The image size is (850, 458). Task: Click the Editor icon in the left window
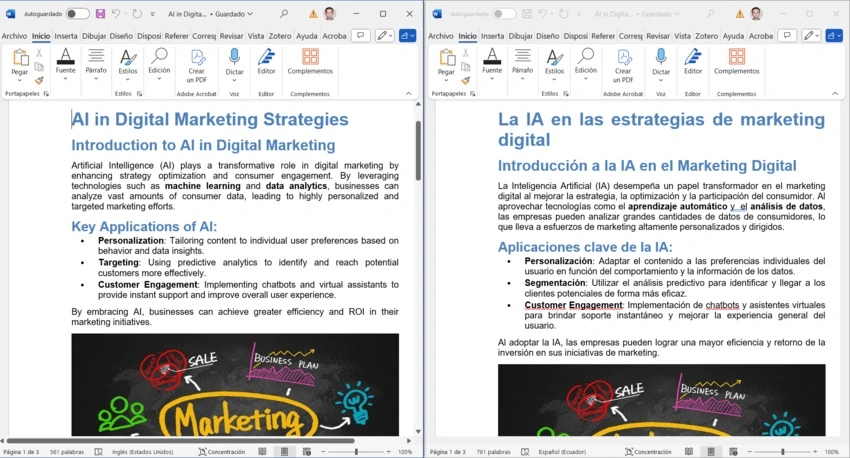(x=266, y=61)
